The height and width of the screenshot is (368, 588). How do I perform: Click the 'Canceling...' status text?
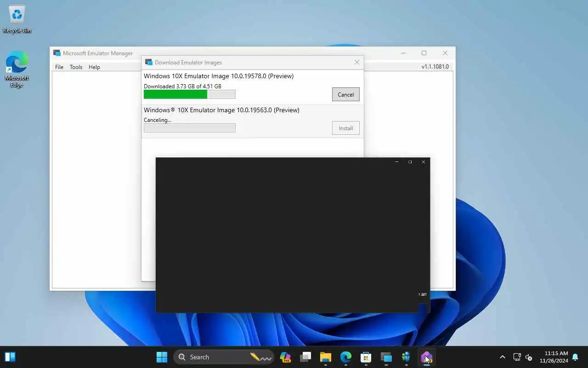pos(157,120)
